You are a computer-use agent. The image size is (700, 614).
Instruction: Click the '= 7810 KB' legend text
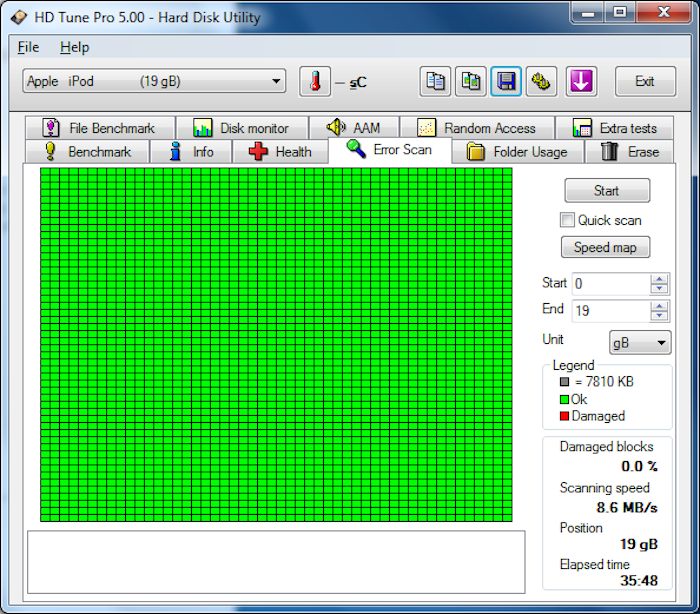tap(604, 382)
